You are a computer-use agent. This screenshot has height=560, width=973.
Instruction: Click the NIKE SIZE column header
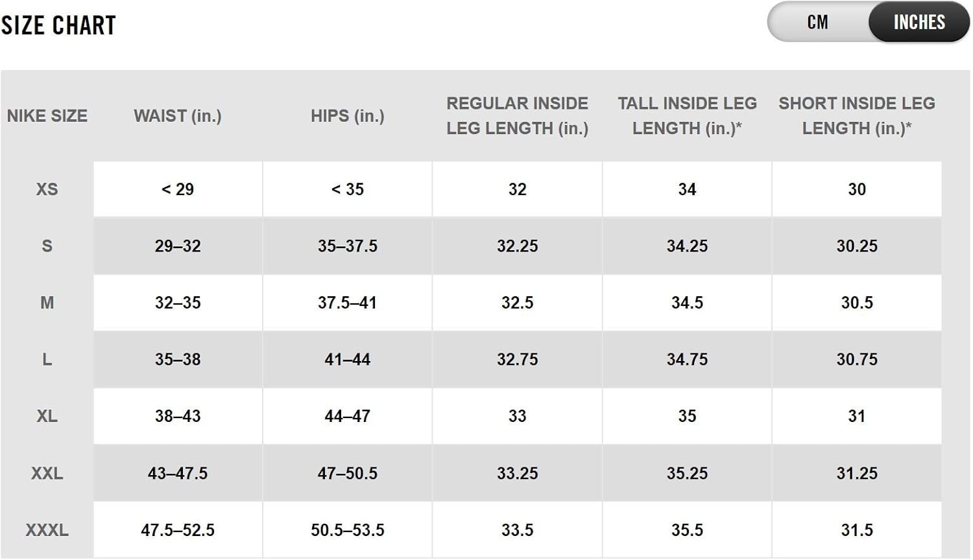tap(47, 116)
